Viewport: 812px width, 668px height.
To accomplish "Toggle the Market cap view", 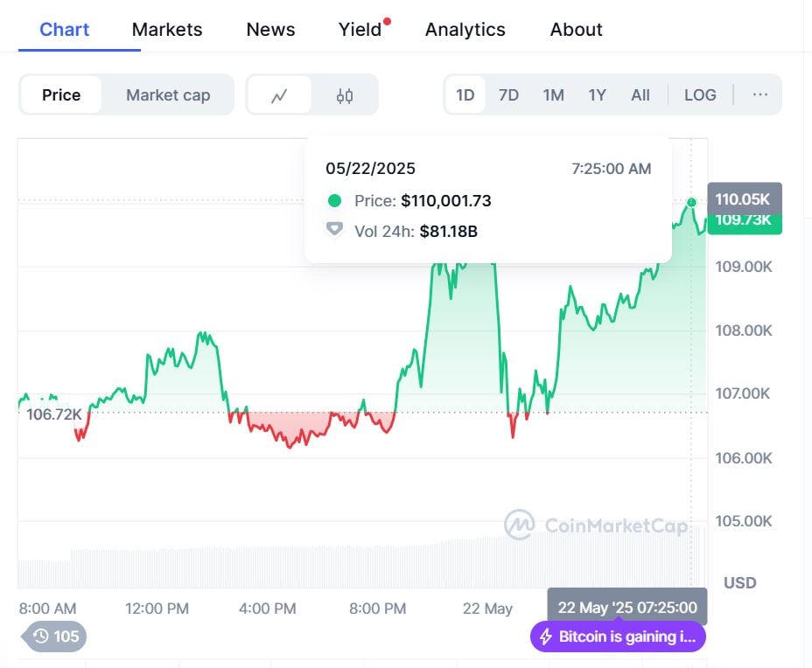I will tap(168, 95).
